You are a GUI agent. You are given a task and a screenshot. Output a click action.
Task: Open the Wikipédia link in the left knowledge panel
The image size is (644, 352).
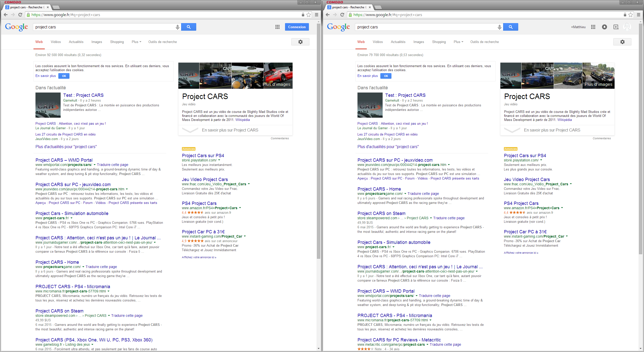click(243, 120)
